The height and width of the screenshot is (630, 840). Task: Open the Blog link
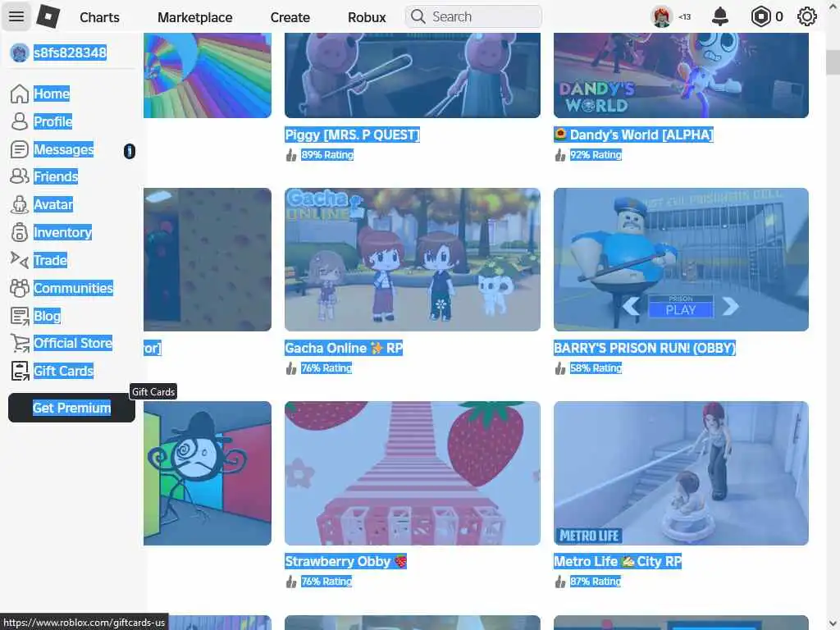[47, 316]
